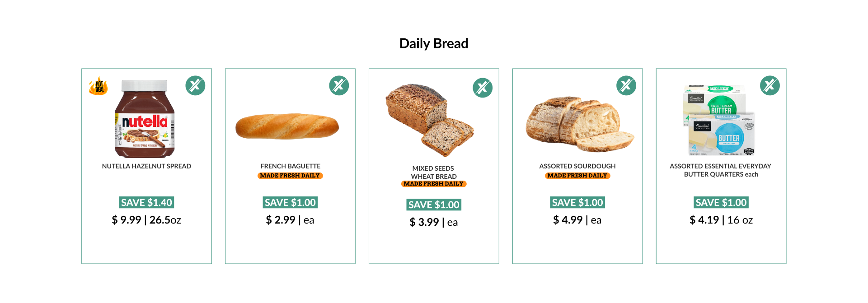
Task: Click the green icon on Nutella card
Action: pos(195,85)
